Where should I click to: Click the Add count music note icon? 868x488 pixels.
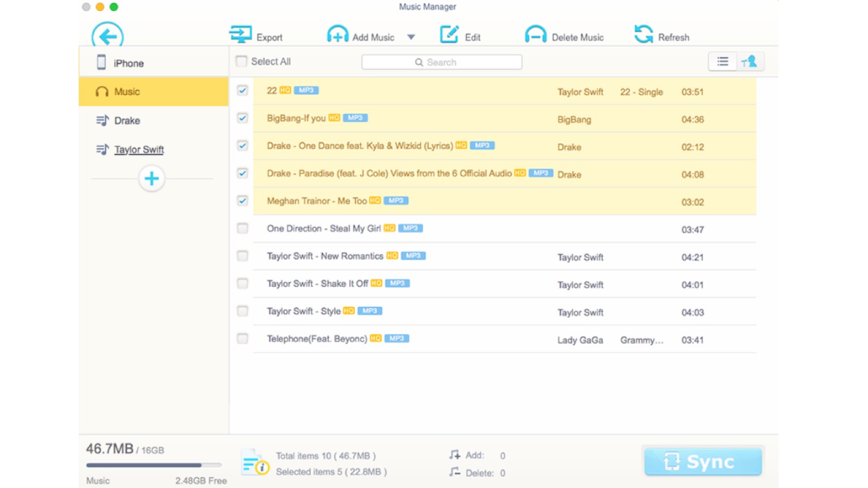tap(455, 454)
